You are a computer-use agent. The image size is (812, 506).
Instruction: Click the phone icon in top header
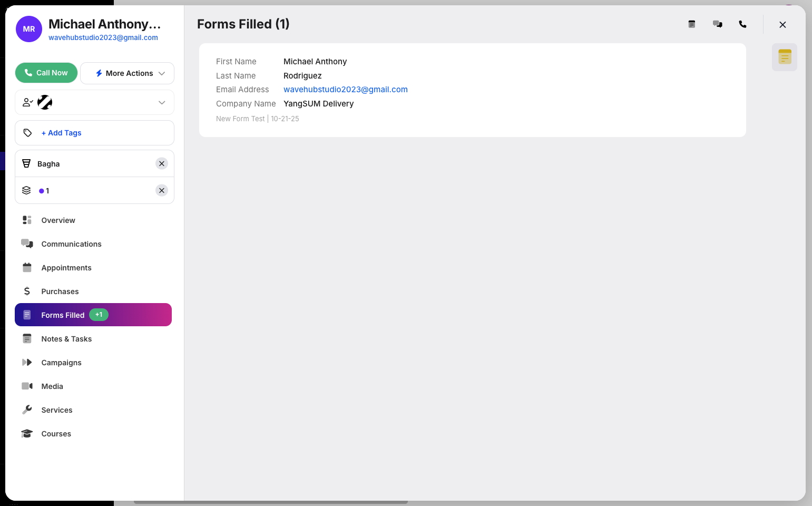pyautogui.click(x=743, y=24)
